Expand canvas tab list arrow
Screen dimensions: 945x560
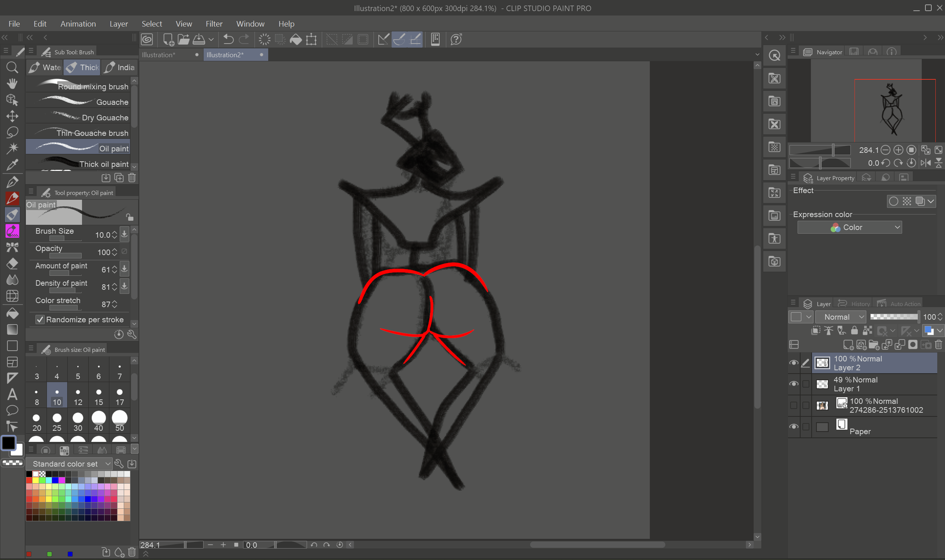point(757,55)
